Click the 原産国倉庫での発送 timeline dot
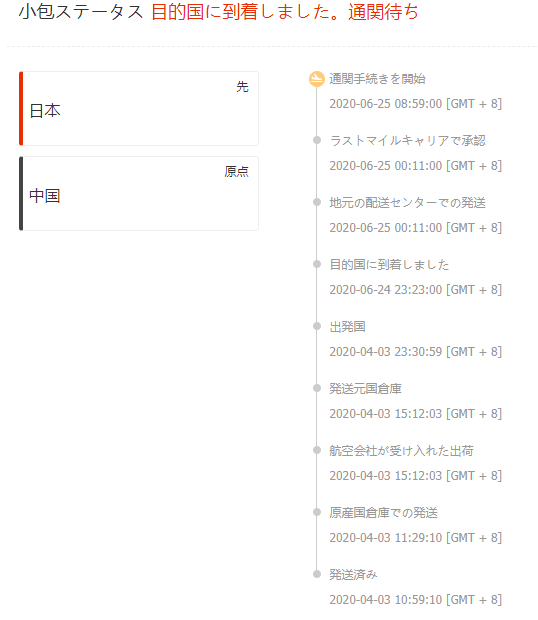The image size is (538, 620). pos(317,512)
